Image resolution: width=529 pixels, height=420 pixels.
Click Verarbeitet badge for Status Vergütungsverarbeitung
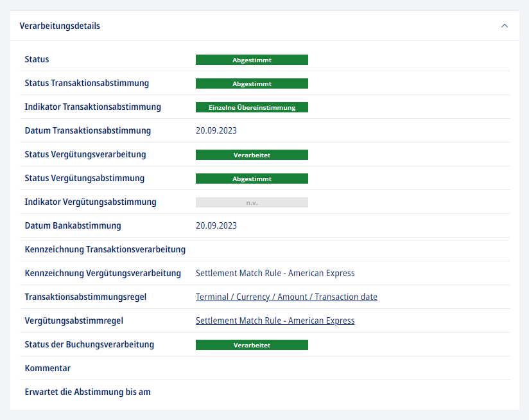click(252, 155)
